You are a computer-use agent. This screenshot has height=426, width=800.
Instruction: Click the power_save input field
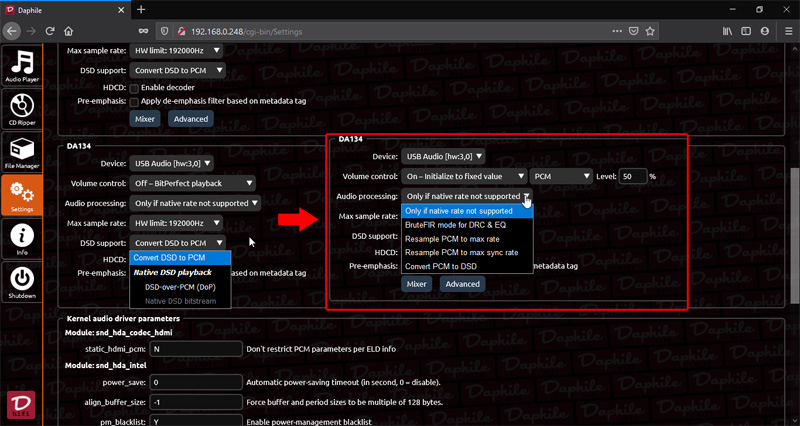[x=196, y=382]
